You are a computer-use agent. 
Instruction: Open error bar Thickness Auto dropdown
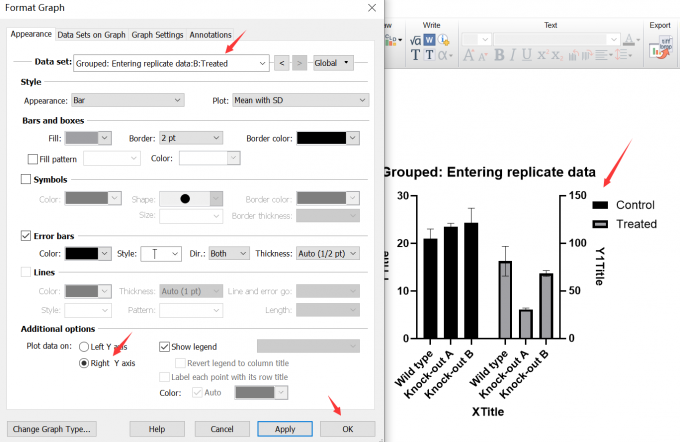coord(328,253)
